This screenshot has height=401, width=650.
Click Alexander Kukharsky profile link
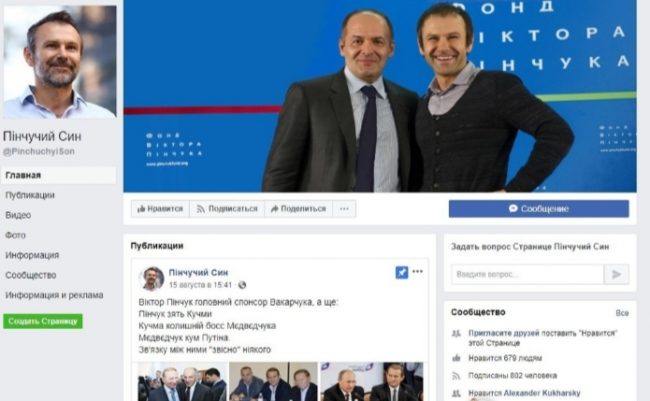click(x=542, y=393)
